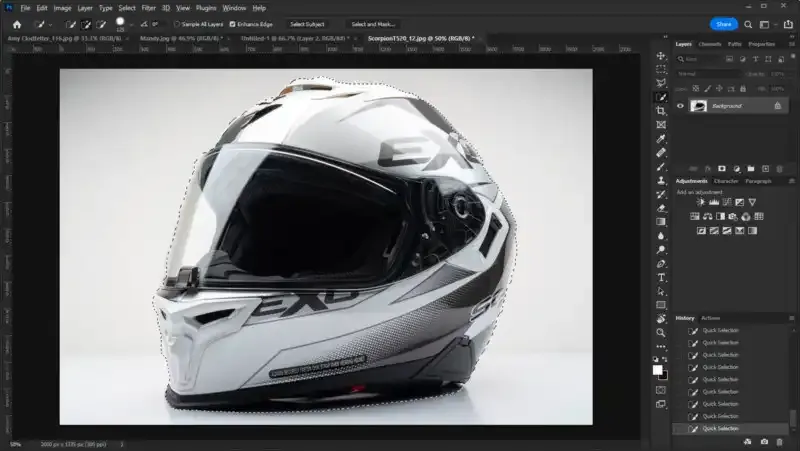The height and width of the screenshot is (451, 800).
Task: Toggle Sample All Layers checkbox
Action: (x=177, y=24)
